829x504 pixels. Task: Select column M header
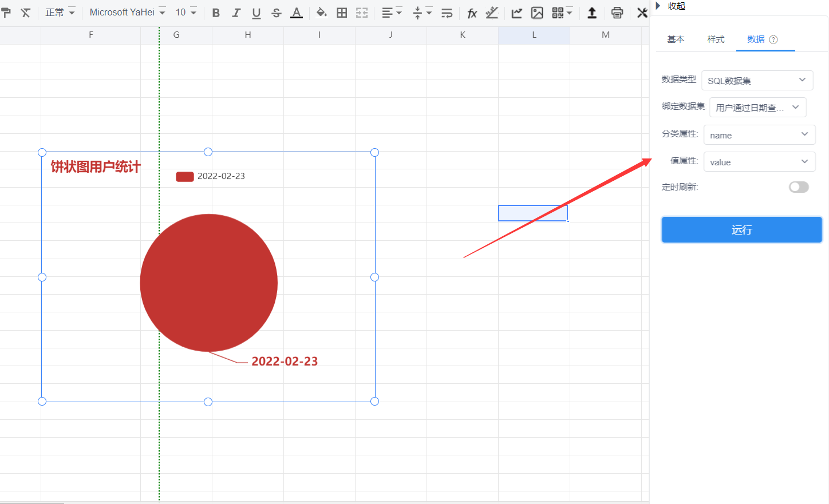click(606, 35)
